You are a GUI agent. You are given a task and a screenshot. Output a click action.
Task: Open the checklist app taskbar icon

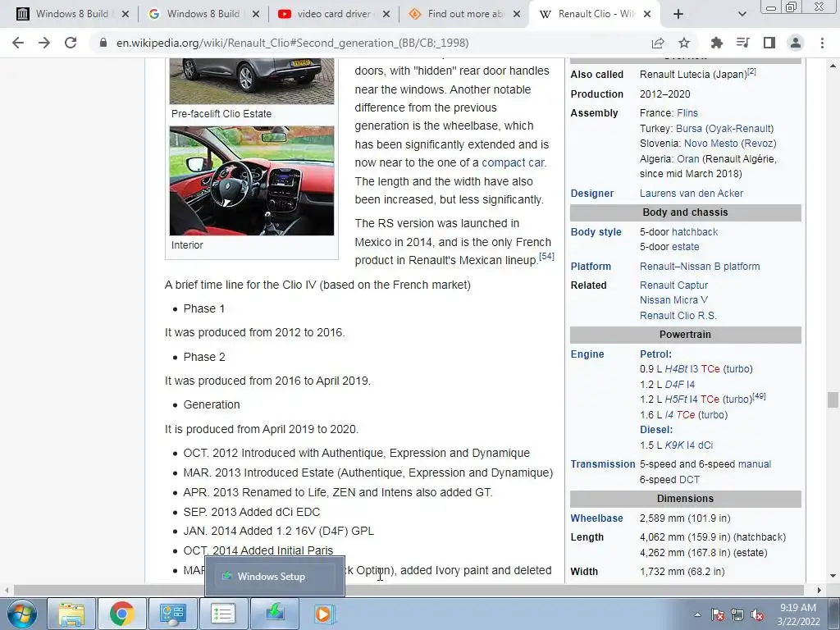coord(223,614)
